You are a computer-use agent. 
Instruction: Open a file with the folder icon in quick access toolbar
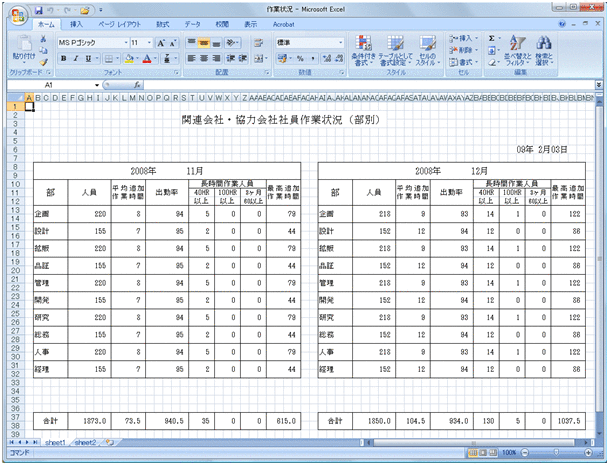[85, 10]
